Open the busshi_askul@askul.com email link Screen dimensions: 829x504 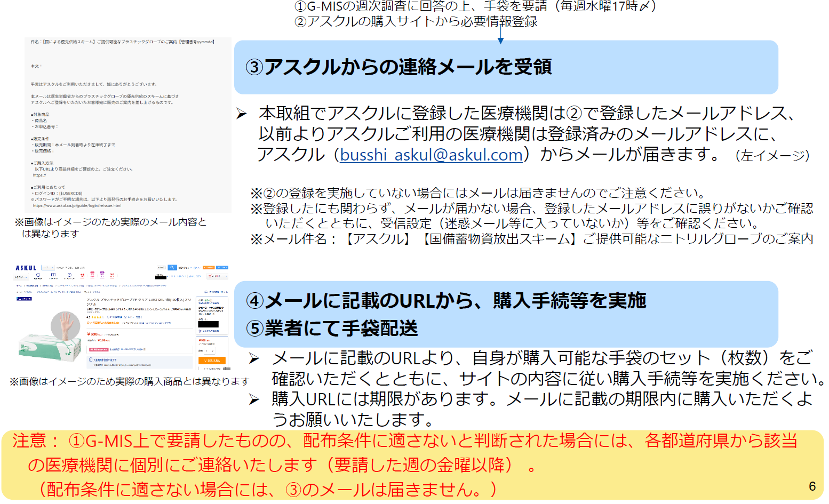(x=431, y=155)
